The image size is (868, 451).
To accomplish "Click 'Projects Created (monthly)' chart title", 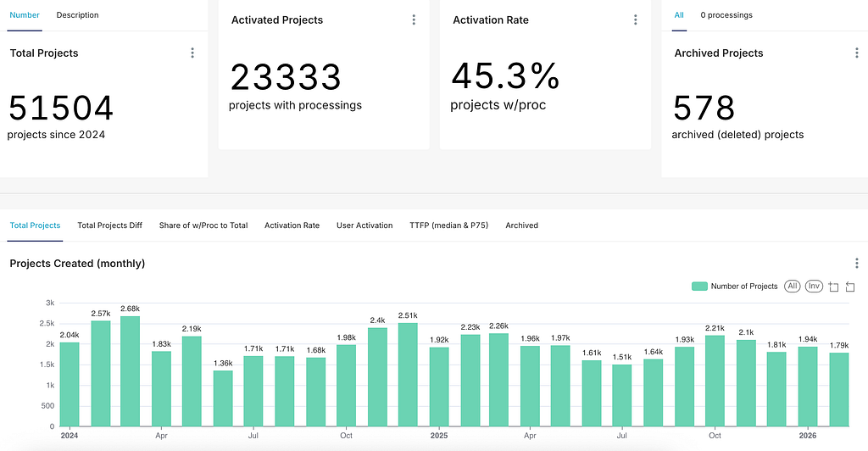I will pyautogui.click(x=77, y=264).
